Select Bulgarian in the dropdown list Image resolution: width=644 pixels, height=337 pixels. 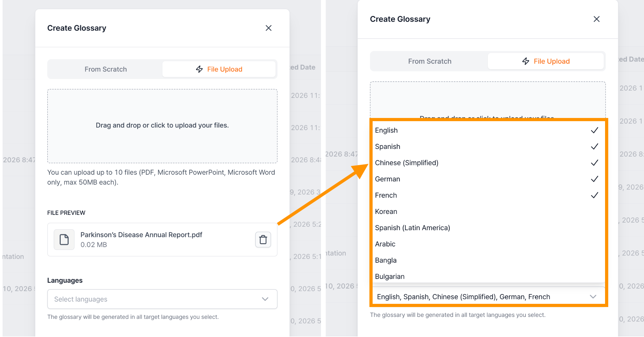pos(488,276)
